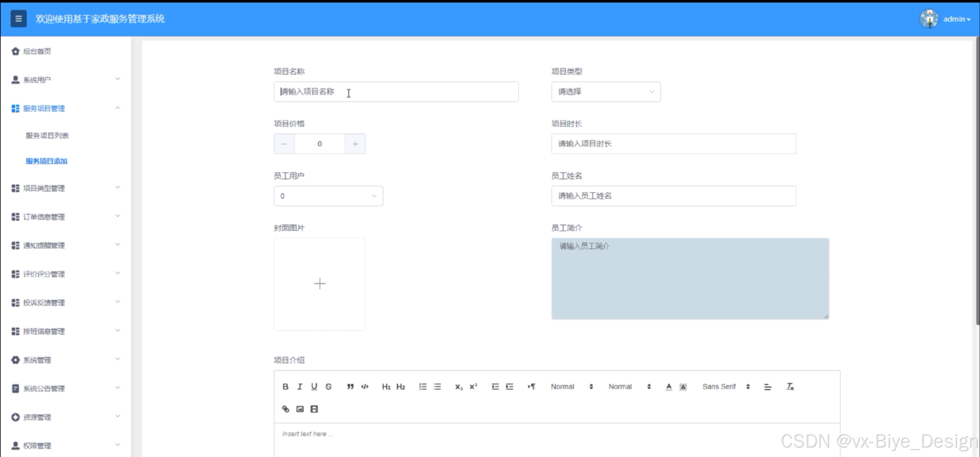Insert a video into the editor
The height and width of the screenshot is (457, 980).
314,409
